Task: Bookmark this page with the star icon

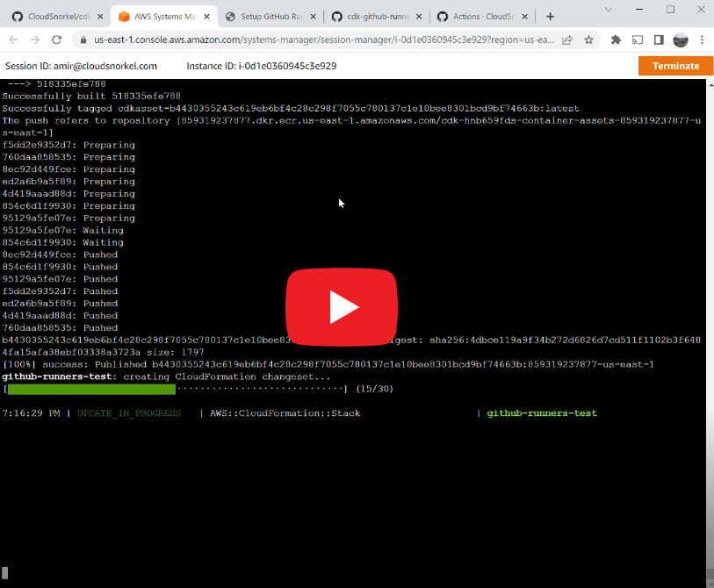Action: click(588, 39)
